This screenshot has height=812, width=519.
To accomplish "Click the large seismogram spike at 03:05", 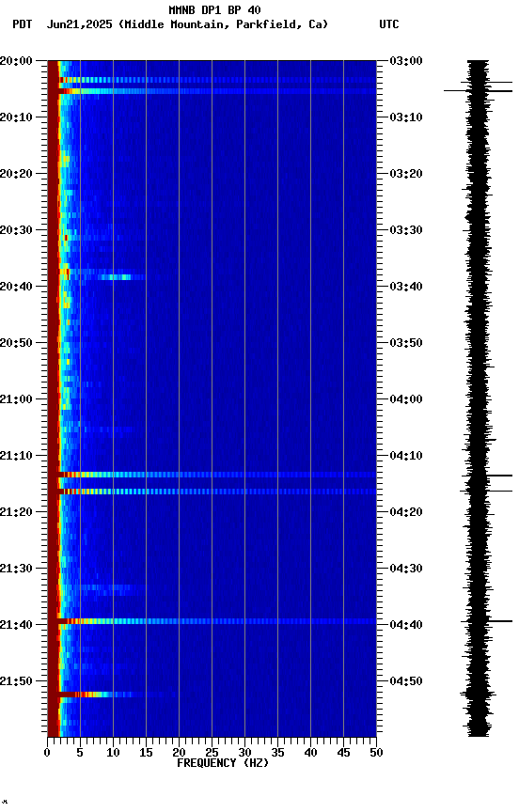I will pyautogui.click(x=478, y=91).
